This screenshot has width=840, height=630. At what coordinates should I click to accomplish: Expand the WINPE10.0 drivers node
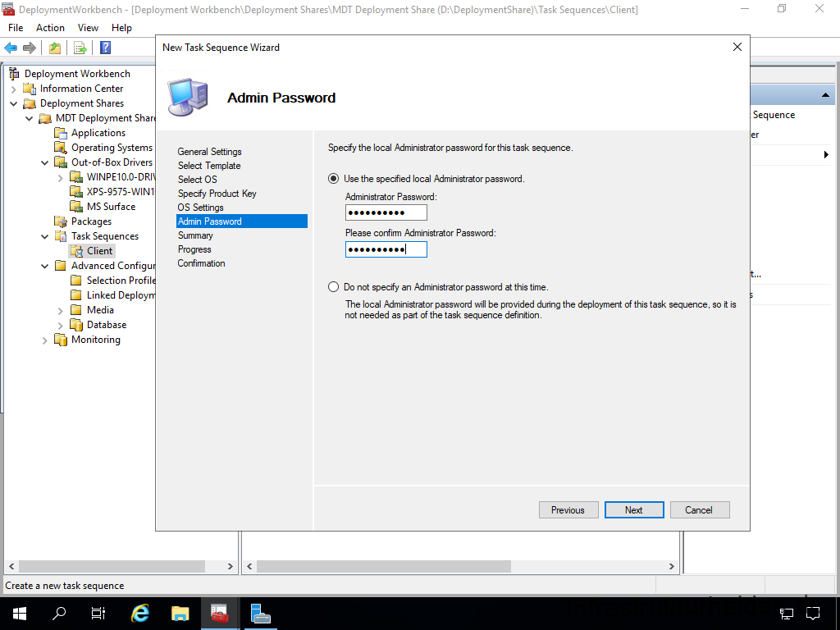click(x=61, y=177)
